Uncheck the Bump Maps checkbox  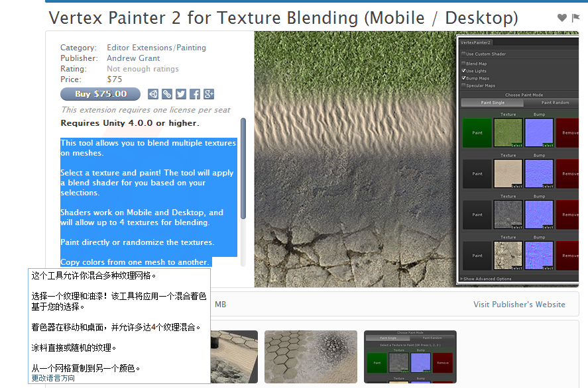point(464,78)
